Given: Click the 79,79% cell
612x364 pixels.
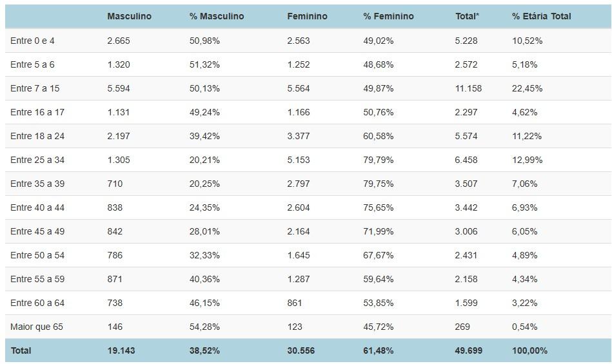Looking at the screenshot, I should coord(379,160).
